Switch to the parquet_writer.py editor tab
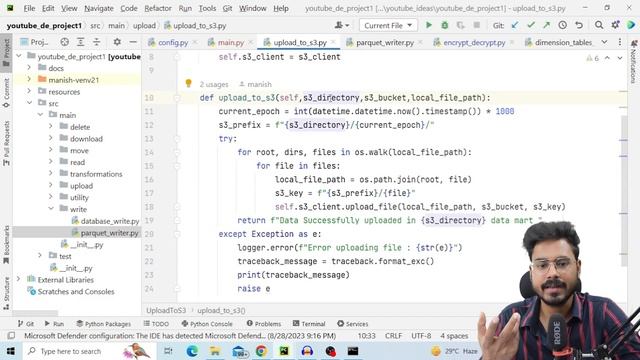Screen dimensions: 640x360 (x=384, y=42)
